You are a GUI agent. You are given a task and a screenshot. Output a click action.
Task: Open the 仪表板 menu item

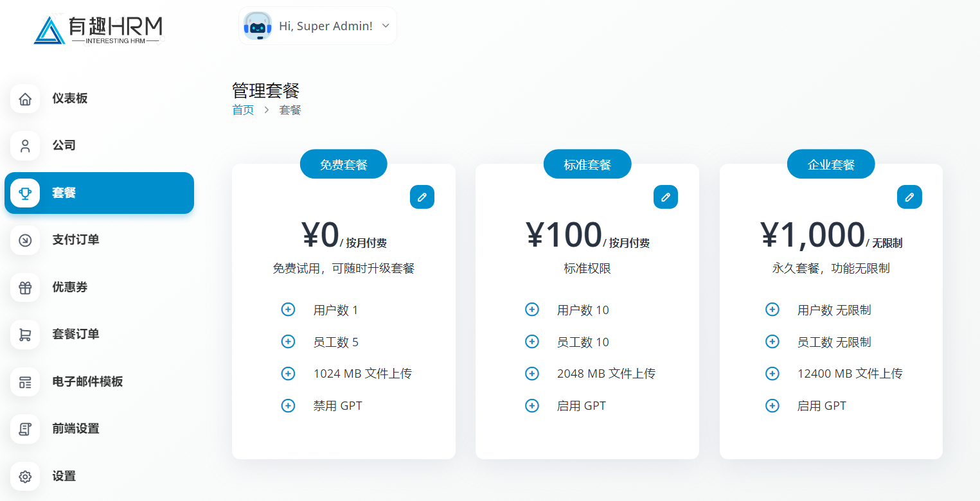click(70, 99)
